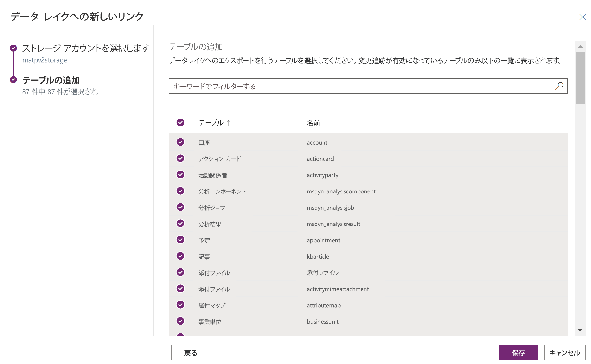
Task: Click the 事業単位 table label
Action: 210,322
